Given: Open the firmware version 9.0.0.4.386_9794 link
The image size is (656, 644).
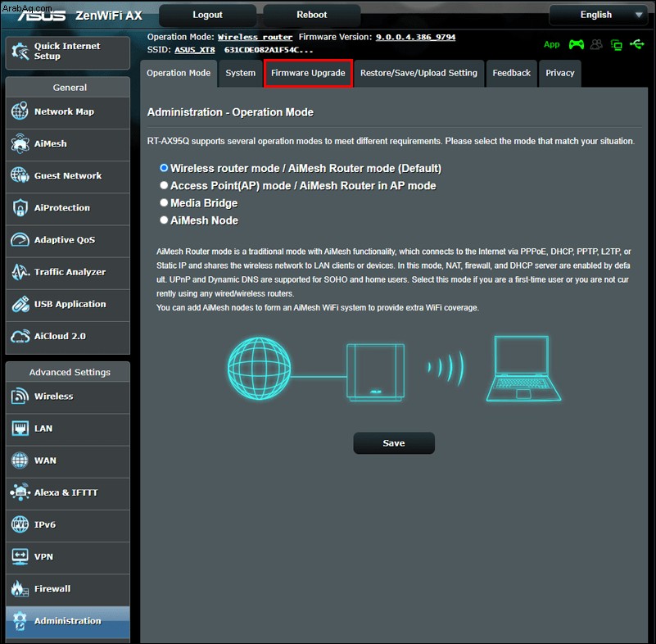Looking at the screenshot, I should click(x=415, y=37).
